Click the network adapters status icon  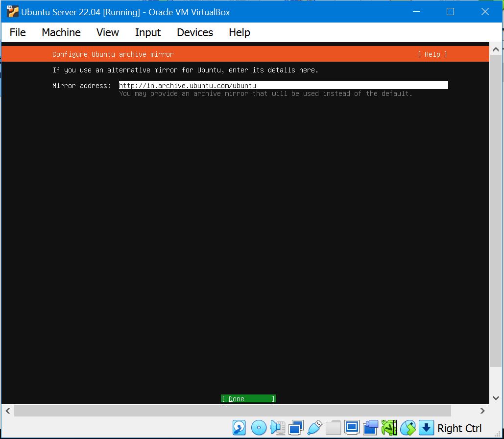coord(296,428)
